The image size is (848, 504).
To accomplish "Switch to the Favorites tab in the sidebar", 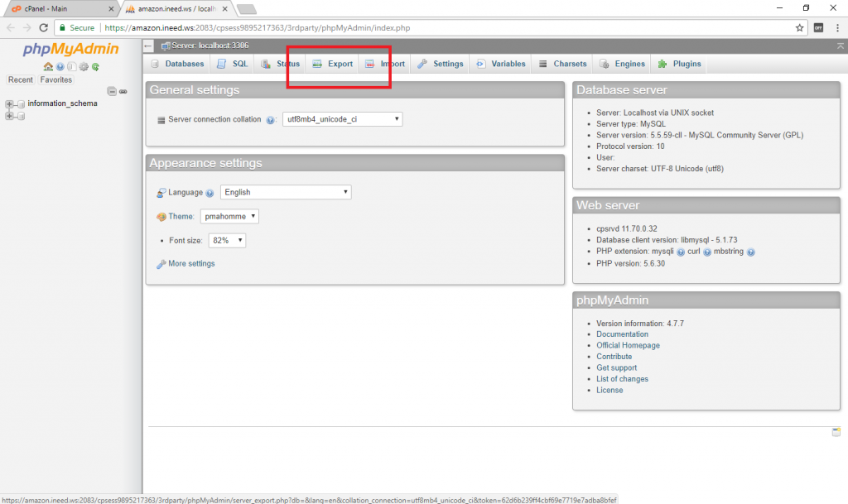I will tap(55, 80).
